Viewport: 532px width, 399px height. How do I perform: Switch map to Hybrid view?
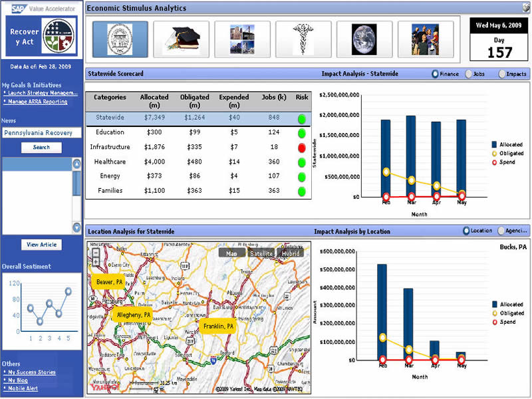point(291,253)
